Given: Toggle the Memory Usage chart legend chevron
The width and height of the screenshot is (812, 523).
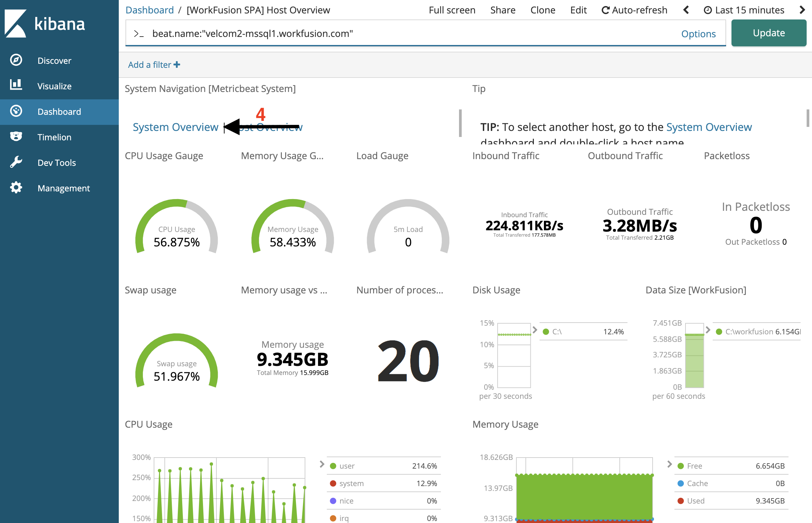Looking at the screenshot, I should [669, 464].
